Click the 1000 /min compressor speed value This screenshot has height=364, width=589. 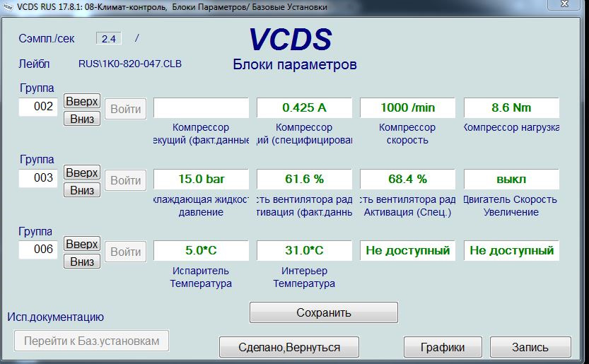[407, 108]
